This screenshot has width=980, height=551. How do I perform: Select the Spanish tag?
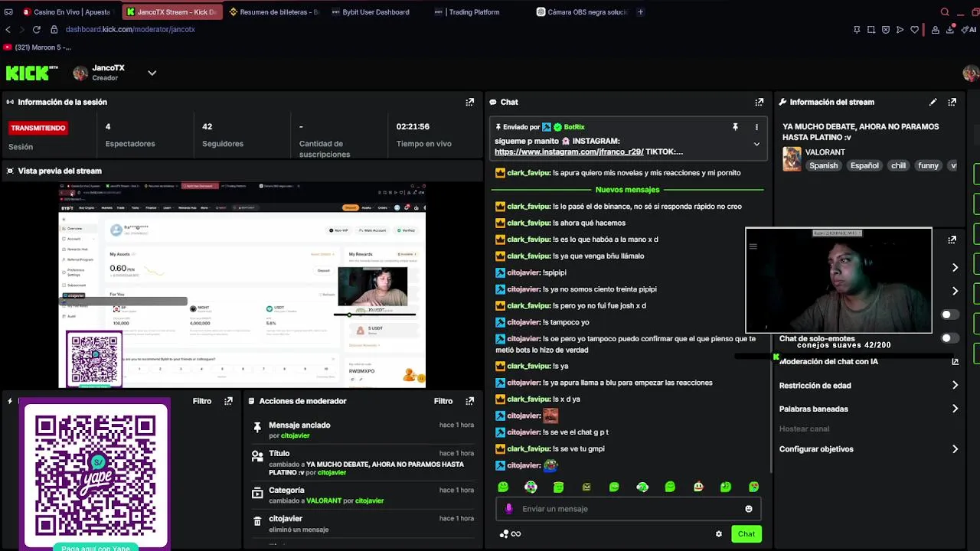pos(823,165)
